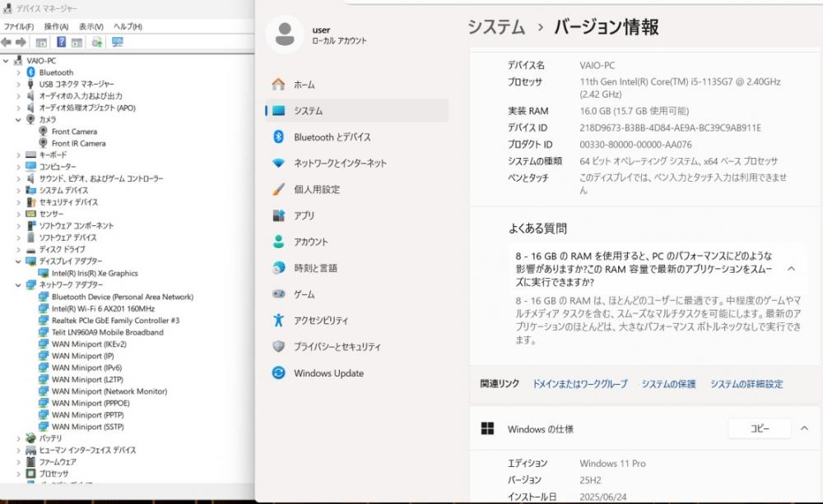This screenshot has height=504, width=823.
Task: Collapse the カメラ category
Action: 18,119
